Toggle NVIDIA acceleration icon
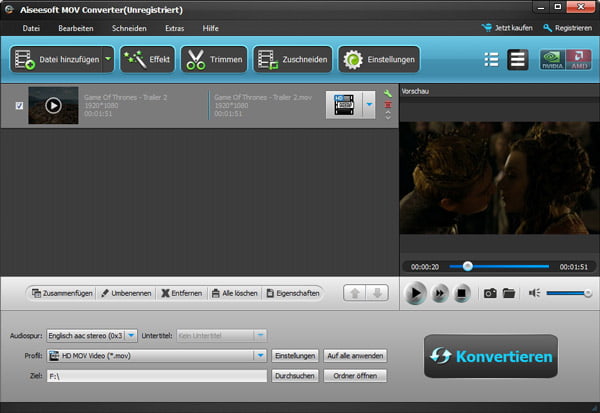 pos(552,60)
